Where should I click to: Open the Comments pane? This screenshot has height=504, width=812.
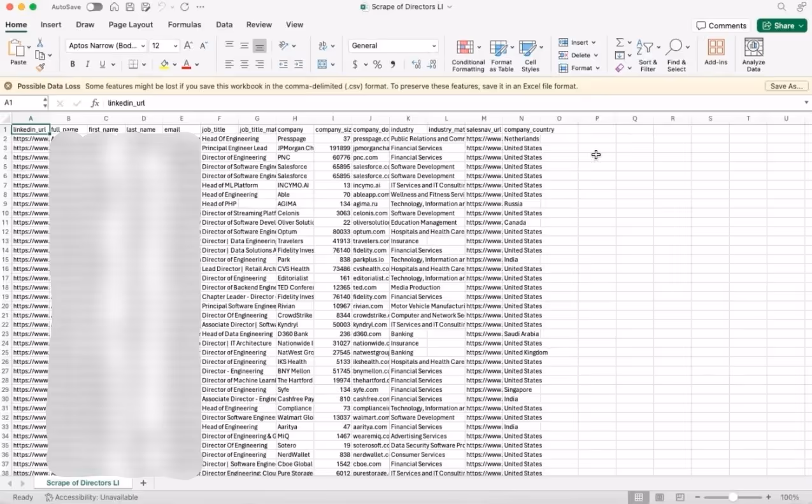point(721,25)
